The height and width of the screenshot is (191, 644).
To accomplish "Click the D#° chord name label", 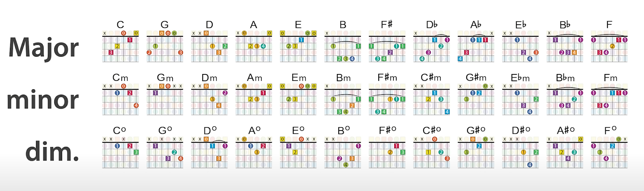I will pyautogui.click(x=520, y=130).
